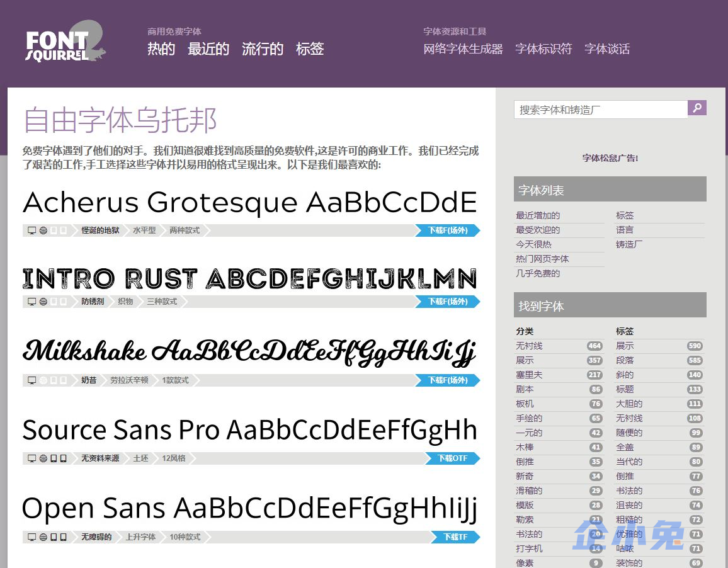Click the search magnifier button
Screen dimensions: 728x568
(697, 108)
